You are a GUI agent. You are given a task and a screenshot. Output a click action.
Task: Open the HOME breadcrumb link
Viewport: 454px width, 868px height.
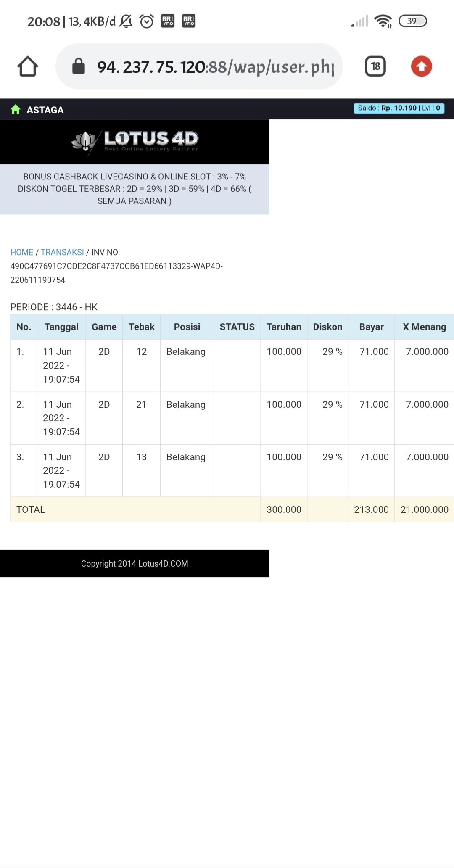[x=22, y=252]
